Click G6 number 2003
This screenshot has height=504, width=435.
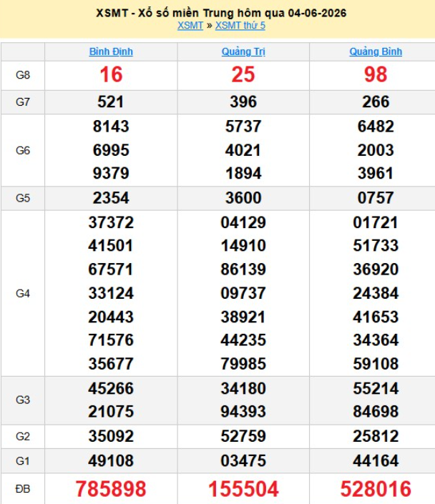click(376, 150)
